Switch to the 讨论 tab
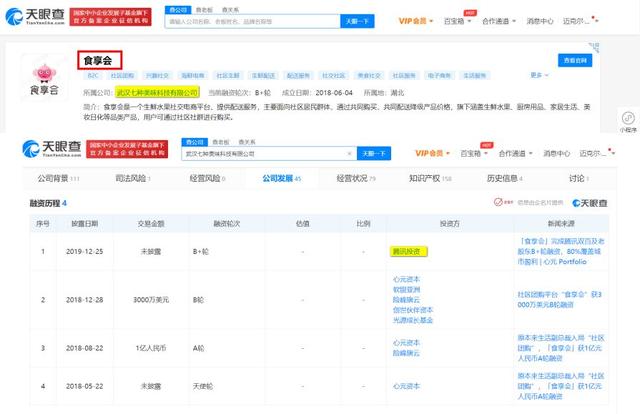The image size is (640, 414). click(579, 178)
